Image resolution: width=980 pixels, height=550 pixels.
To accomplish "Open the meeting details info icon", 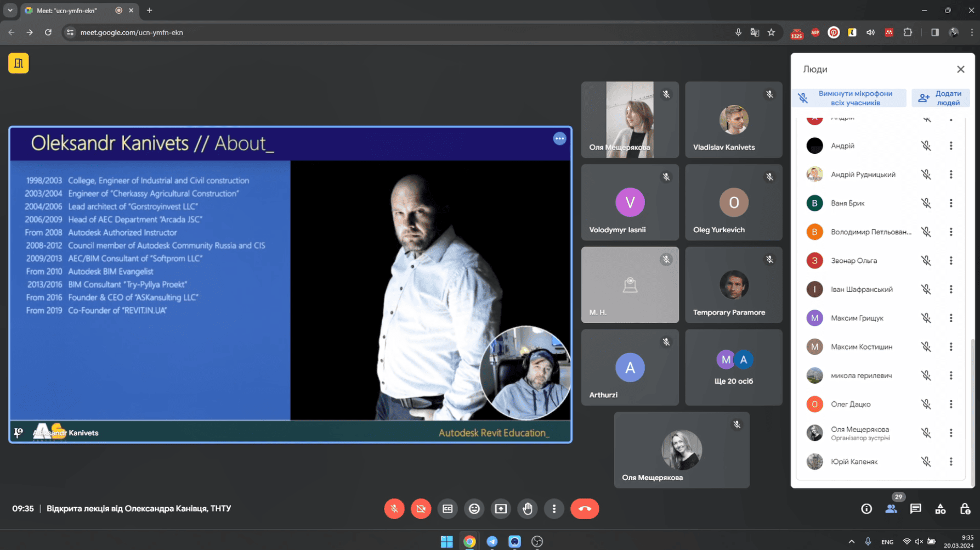I will pos(866,509).
